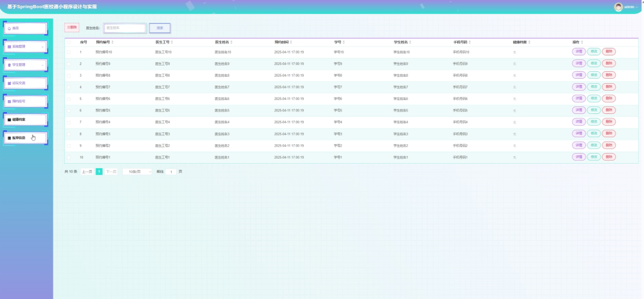644x299 pixels.
Task: Check the box for row 预约编号1
Action: 69,157
